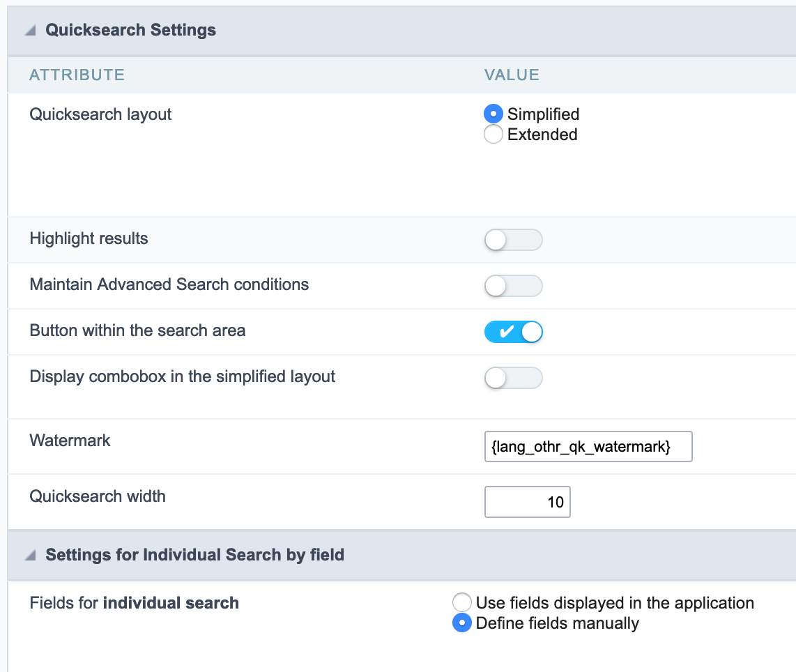
Task: Click the ATTRIBUTE column header
Action: click(x=77, y=75)
